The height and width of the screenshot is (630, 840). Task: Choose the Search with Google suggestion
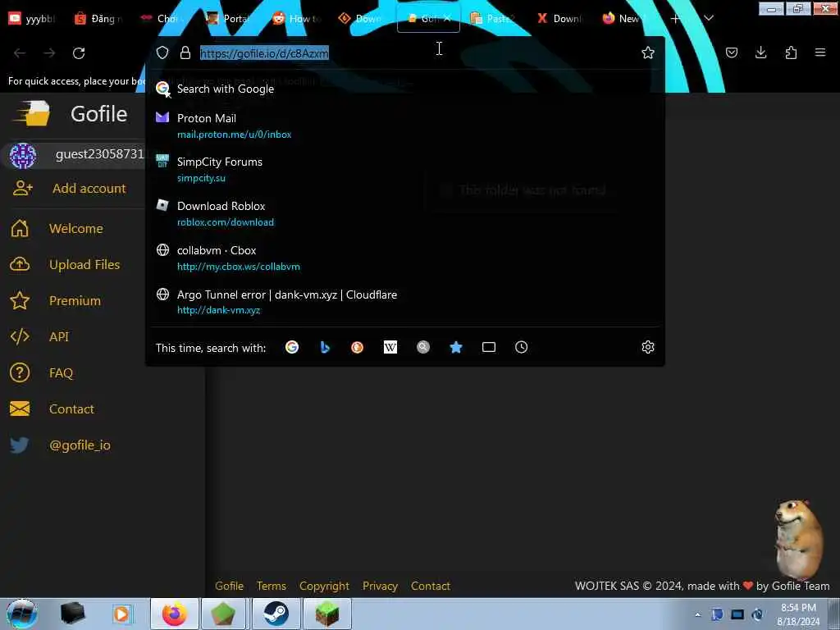point(405,89)
